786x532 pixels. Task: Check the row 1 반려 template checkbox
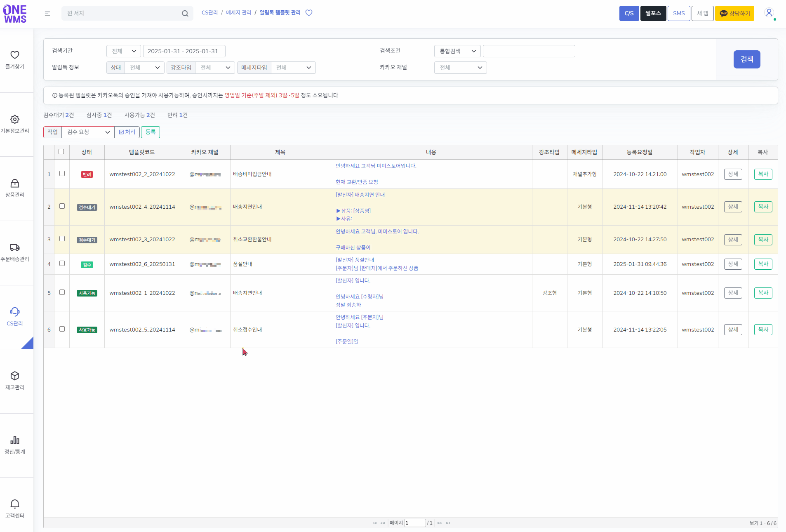[62, 174]
